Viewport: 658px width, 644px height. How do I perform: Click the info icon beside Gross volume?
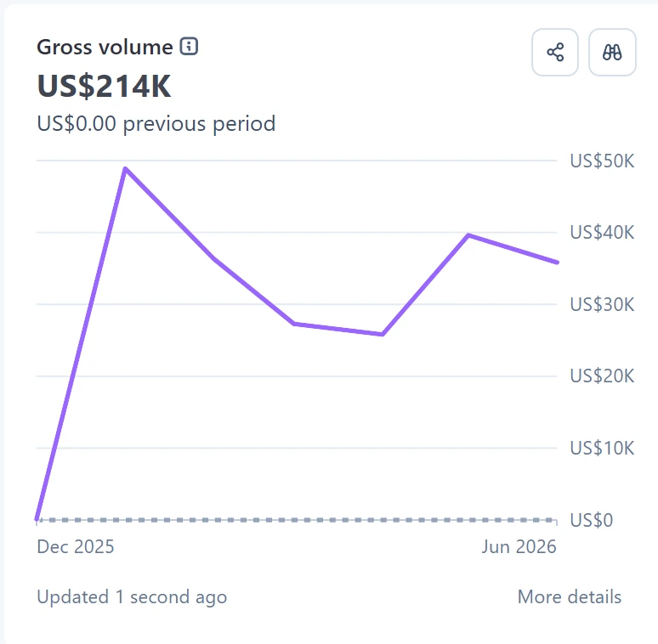coord(189,46)
